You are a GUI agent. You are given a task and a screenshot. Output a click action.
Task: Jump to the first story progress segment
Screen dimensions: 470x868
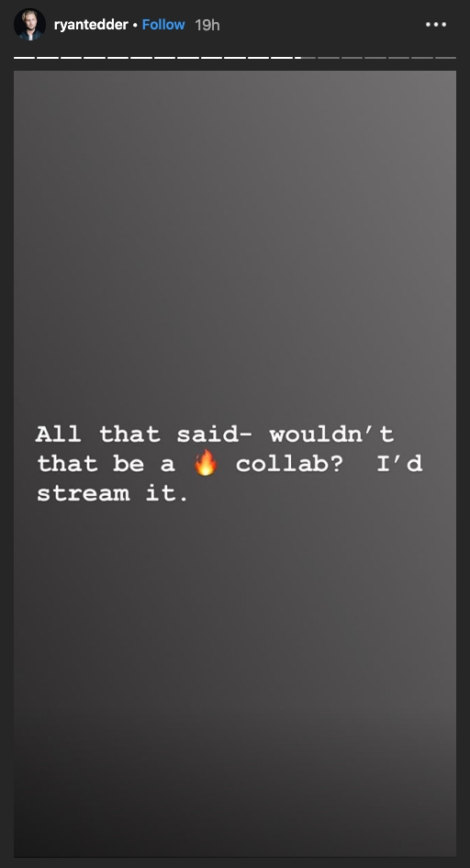tap(25, 58)
